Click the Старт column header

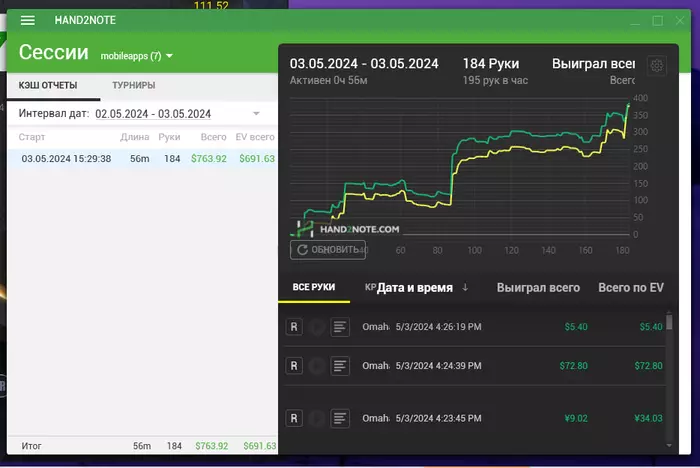click(x=32, y=137)
